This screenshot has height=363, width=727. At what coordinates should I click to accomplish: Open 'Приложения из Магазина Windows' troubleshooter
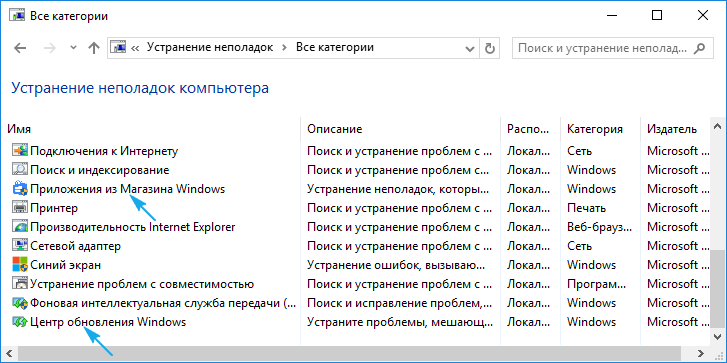(x=128, y=189)
